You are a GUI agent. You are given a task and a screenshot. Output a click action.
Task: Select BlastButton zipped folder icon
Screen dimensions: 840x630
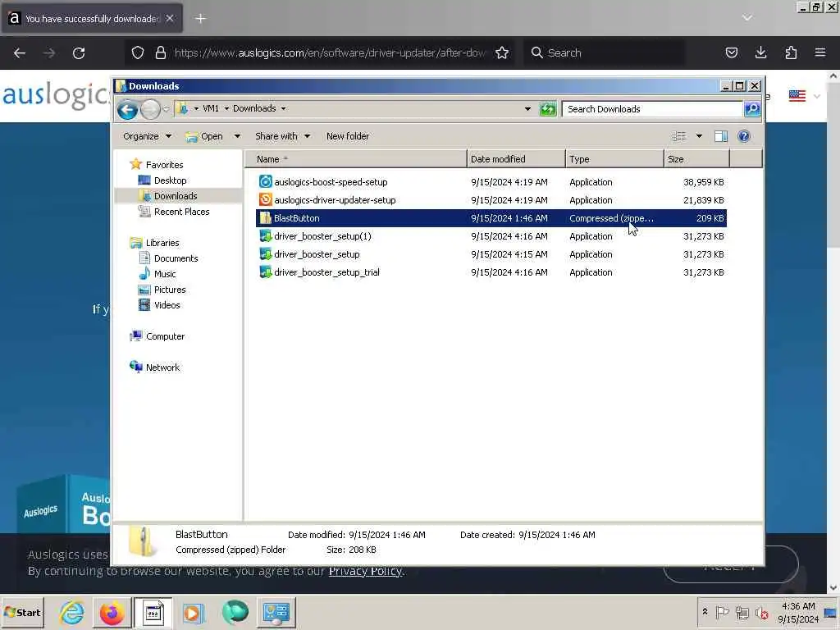pyautogui.click(x=265, y=218)
